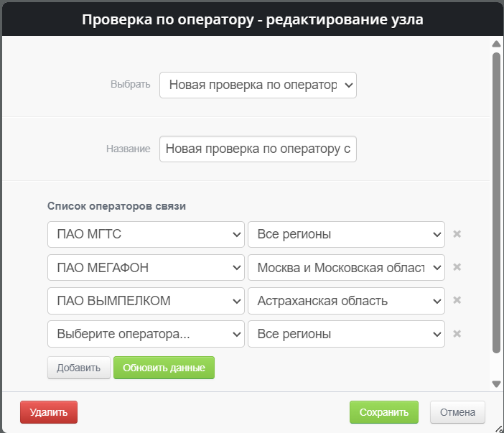This screenshot has width=504, height=433.
Task: Remove the empty 'Выберите оператора' row
Action: (x=457, y=333)
